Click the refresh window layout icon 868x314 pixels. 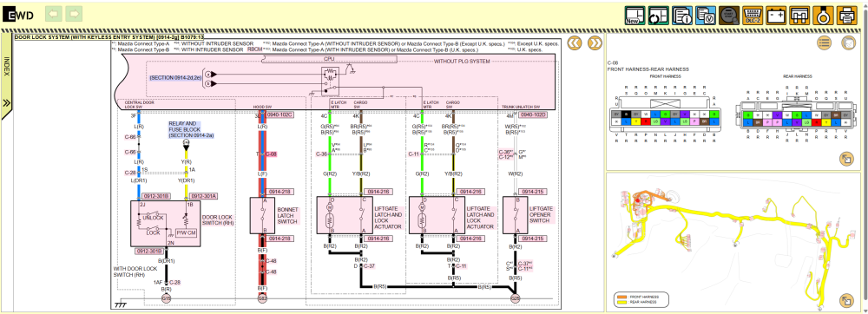click(659, 16)
